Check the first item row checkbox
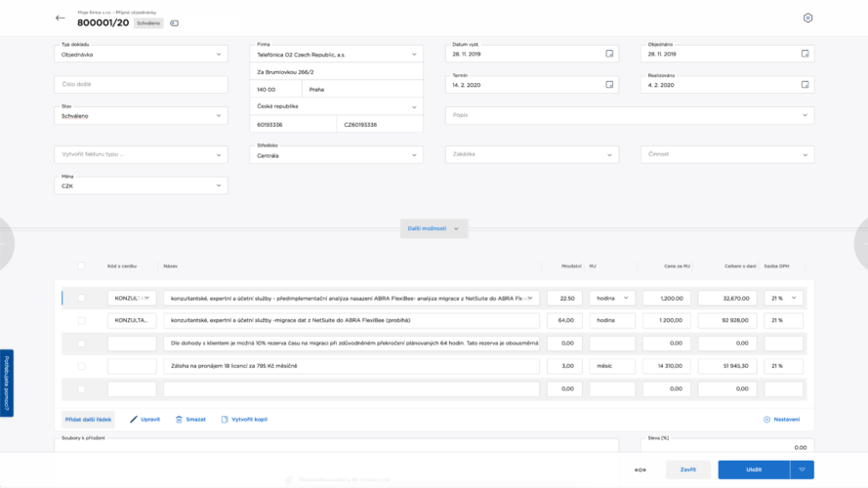The width and height of the screenshot is (868, 488). pos(81,298)
